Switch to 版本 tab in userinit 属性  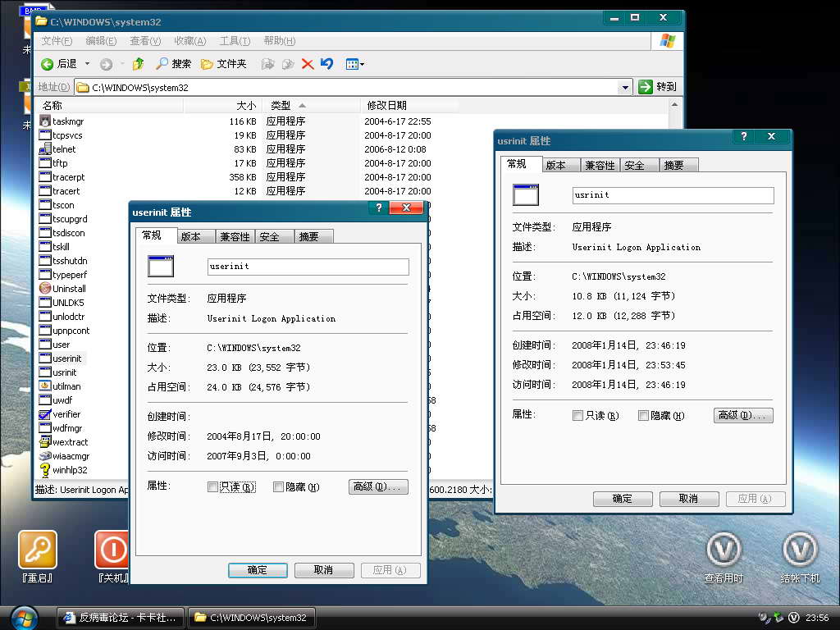point(190,236)
